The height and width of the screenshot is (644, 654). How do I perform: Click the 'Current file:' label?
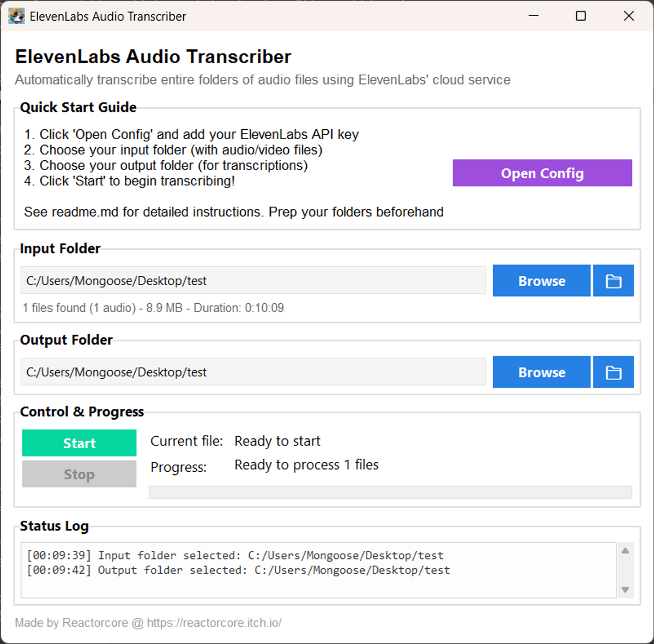[187, 441]
